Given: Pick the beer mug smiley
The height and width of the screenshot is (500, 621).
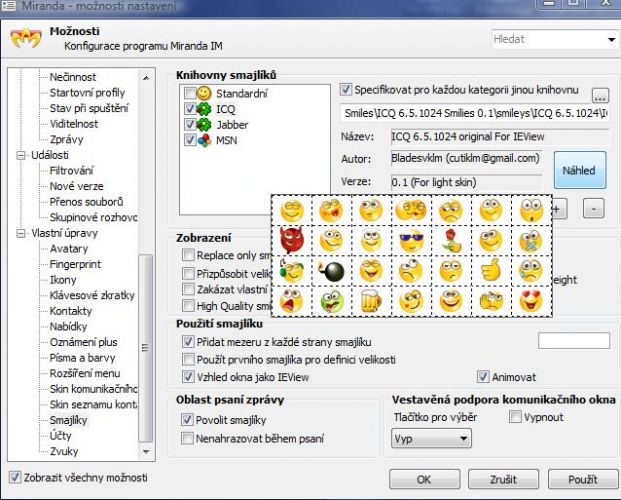Looking at the screenshot, I should (371, 301).
